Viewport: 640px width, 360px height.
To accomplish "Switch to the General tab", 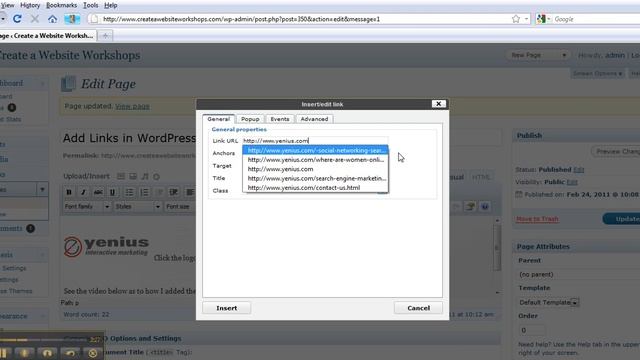I will [x=219, y=119].
